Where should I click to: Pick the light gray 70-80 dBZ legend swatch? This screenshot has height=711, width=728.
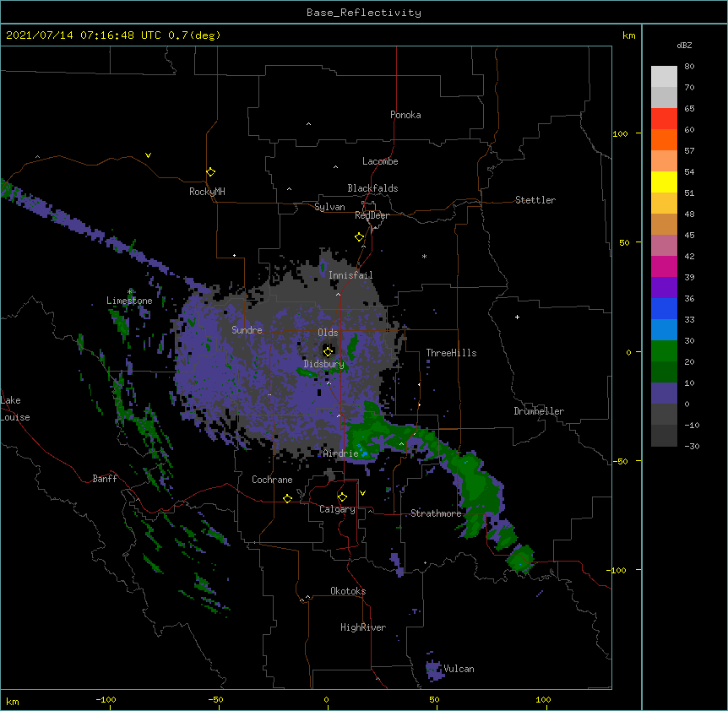click(x=664, y=77)
